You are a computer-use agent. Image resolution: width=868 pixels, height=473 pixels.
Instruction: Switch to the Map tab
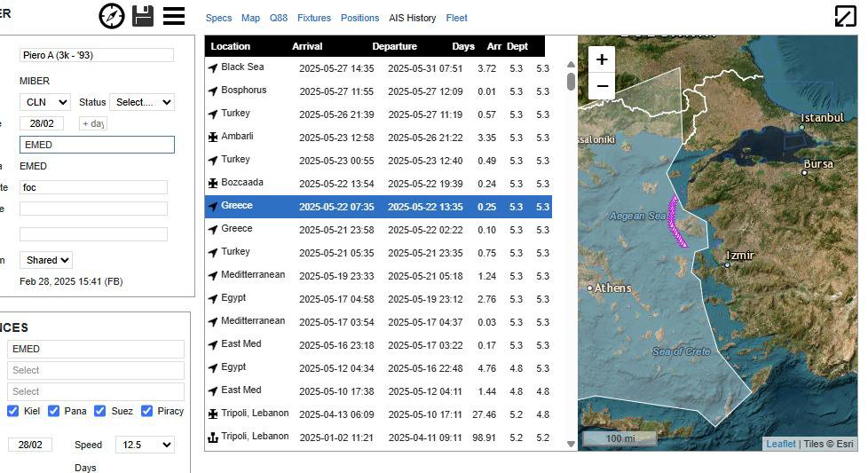tap(250, 18)
